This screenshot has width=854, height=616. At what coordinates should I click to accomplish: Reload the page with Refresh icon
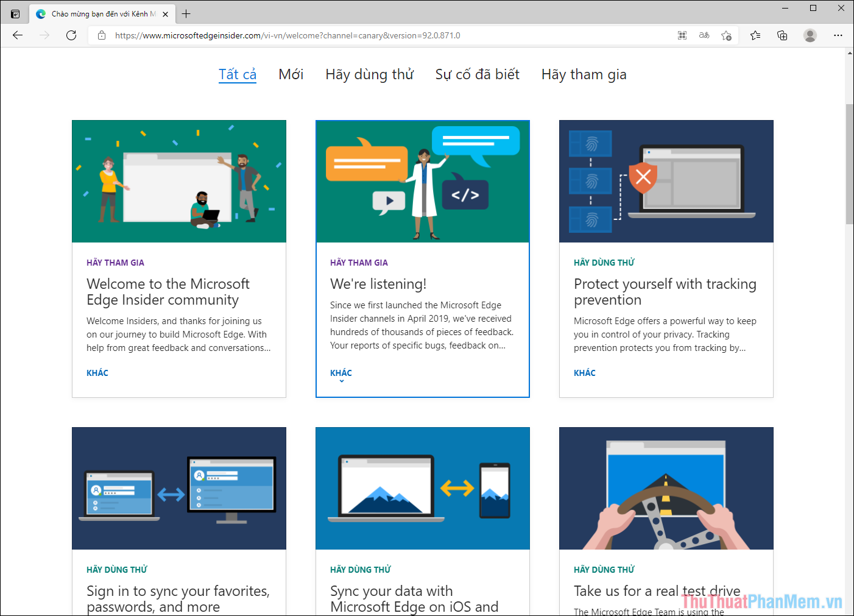pos(71,35)
